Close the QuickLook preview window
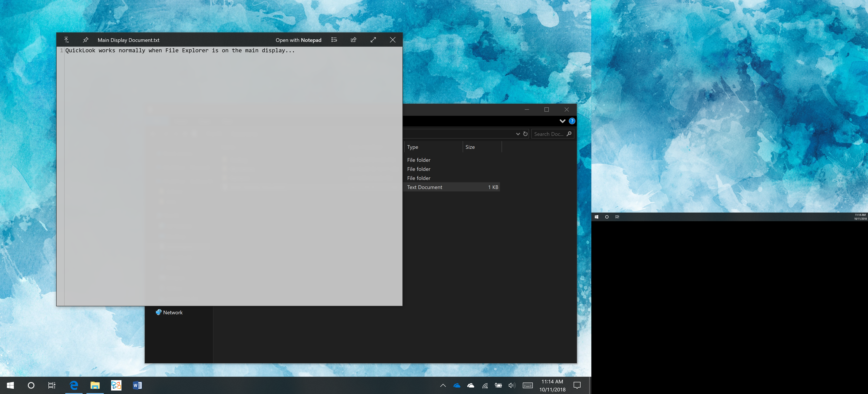The image size is (868, 394). point(393,40)
